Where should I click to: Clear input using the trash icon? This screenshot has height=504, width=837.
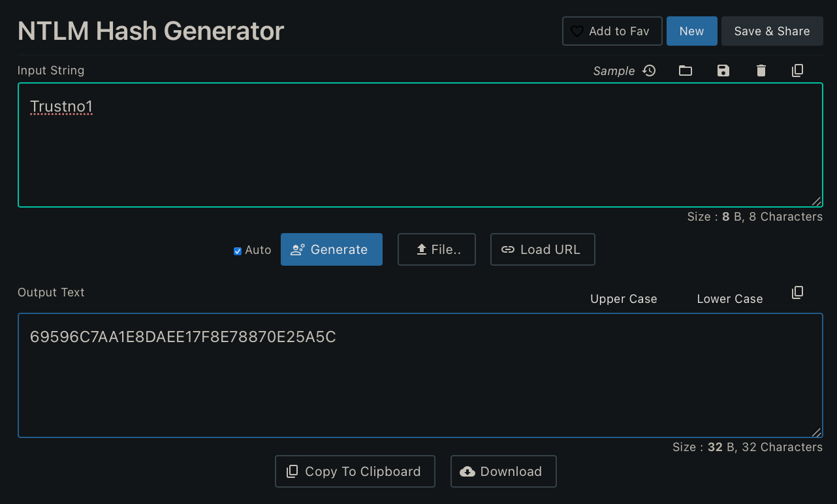[x=761, y=71]
